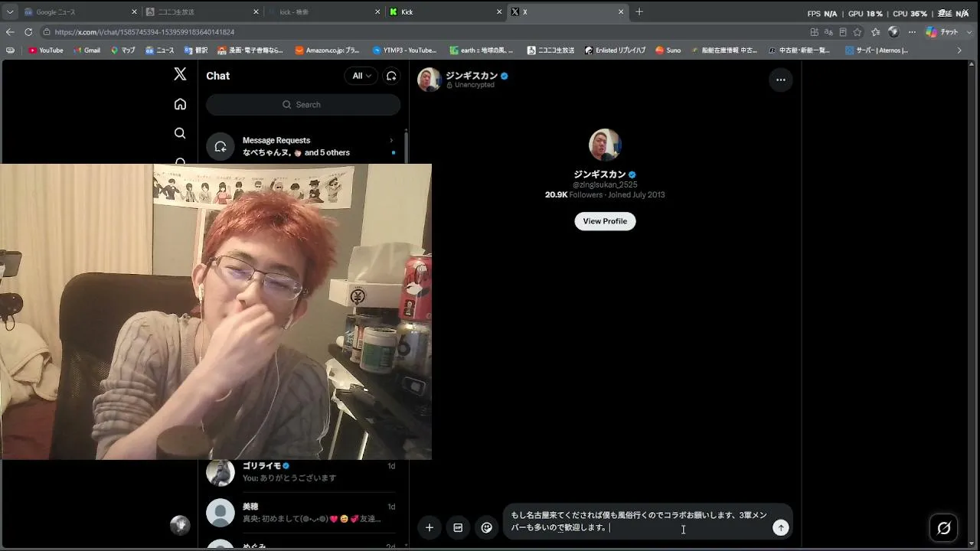980x551 pixels.
Task: Send the message with the arrow button
Action: point(780,527)
